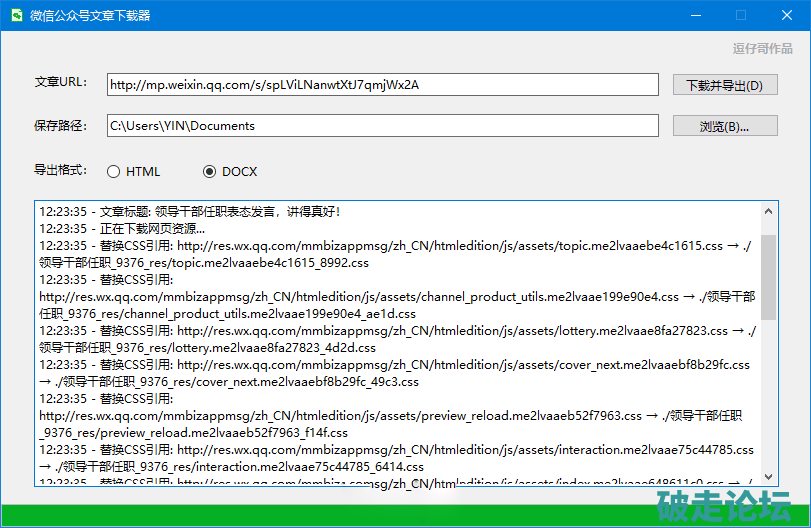
Task: Click the 下载并导出(D) button
Action: (x=725, y=85)
